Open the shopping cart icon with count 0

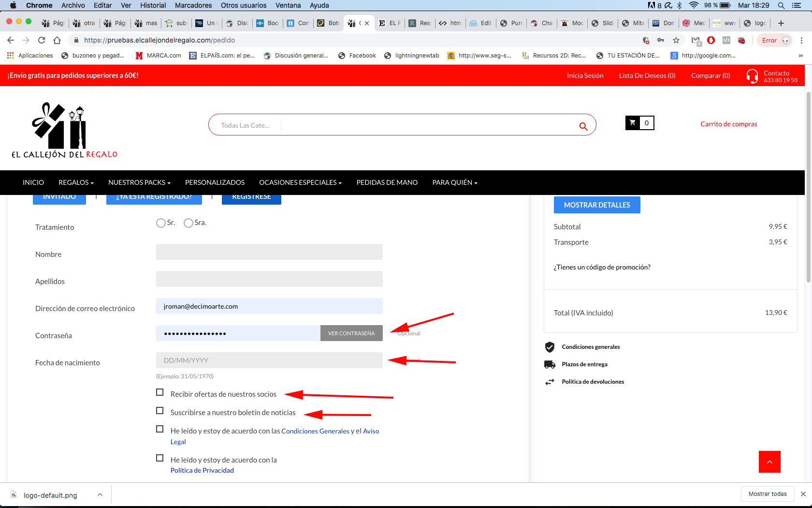pyautogui.click(x=640, y=123)
